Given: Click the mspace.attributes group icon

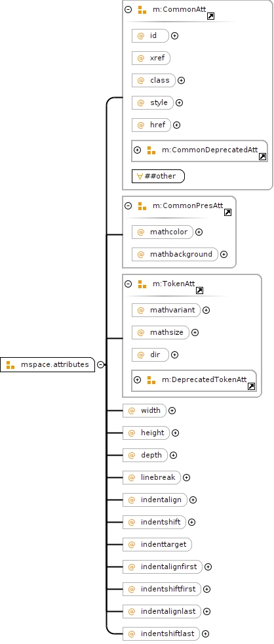Looking at the screenshot, I should (10, 365).
